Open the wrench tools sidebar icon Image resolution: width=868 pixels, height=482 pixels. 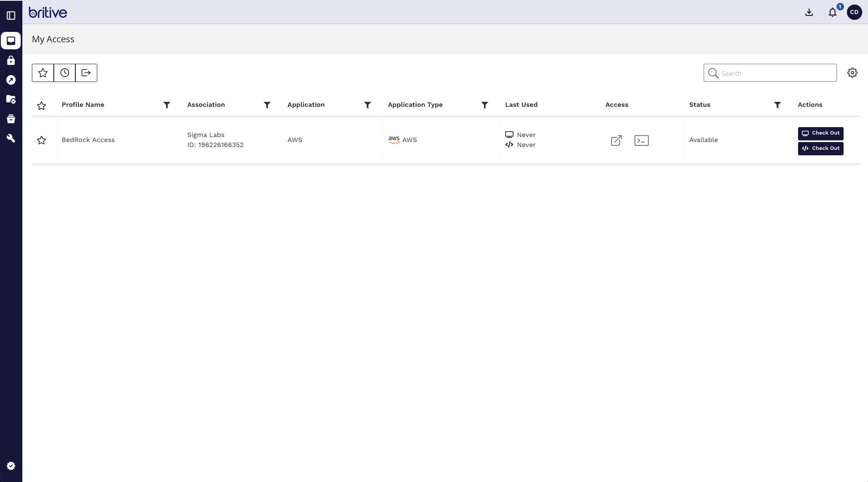click(11, 138)
